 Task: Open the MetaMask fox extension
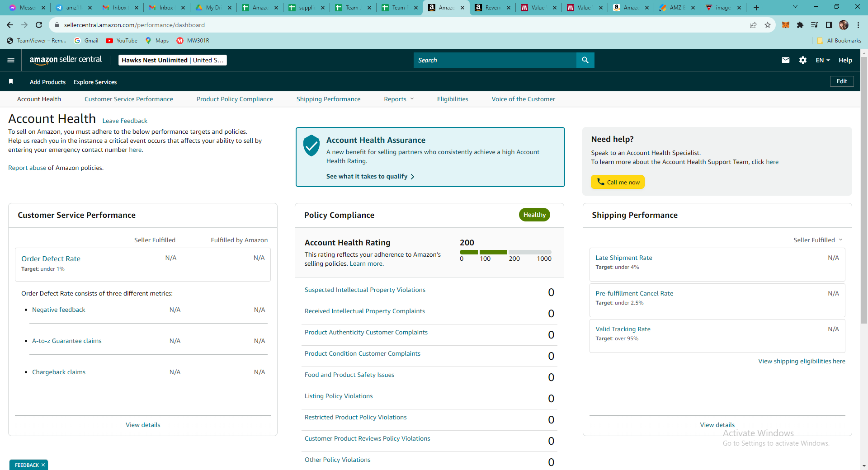[786, 25]
